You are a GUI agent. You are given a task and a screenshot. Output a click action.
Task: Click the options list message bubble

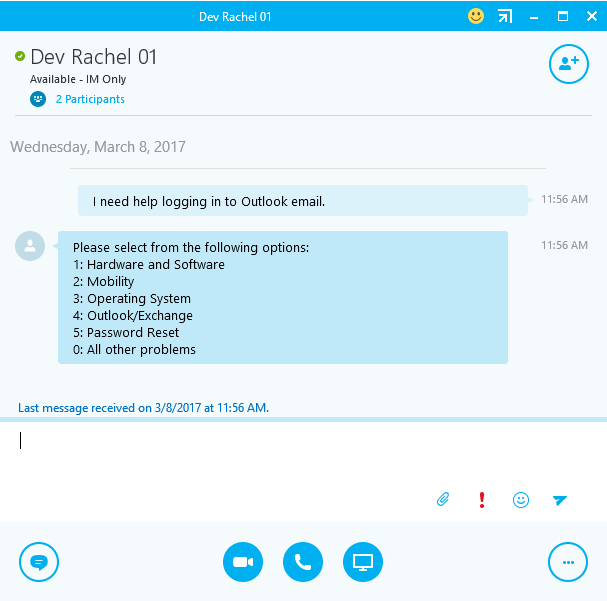(283, 297)
